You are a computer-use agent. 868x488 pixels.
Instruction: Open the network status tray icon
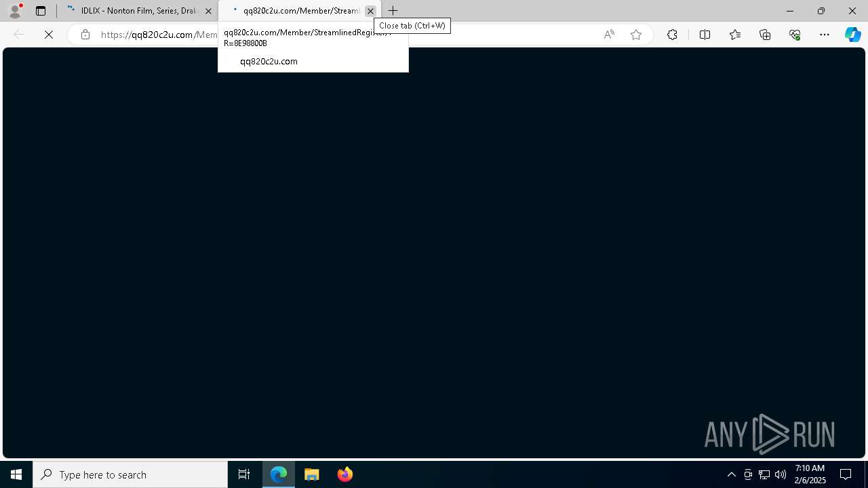(764, 474)
